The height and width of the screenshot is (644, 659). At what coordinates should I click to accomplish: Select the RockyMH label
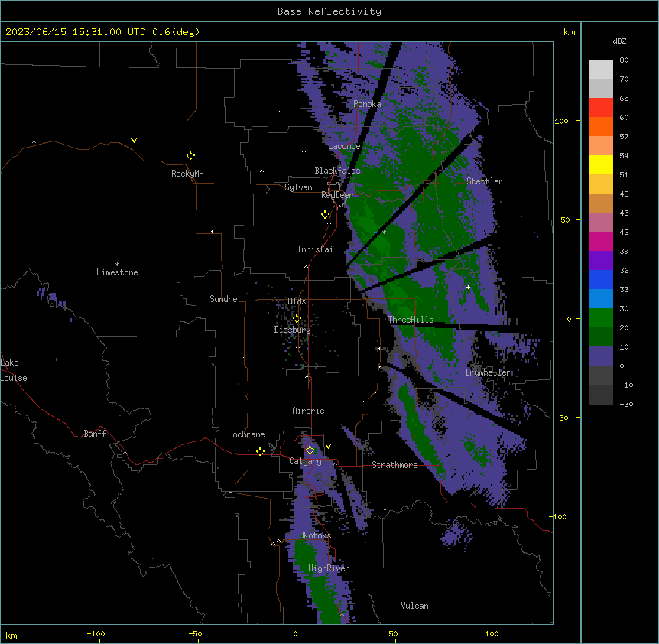tap(187, 174)
